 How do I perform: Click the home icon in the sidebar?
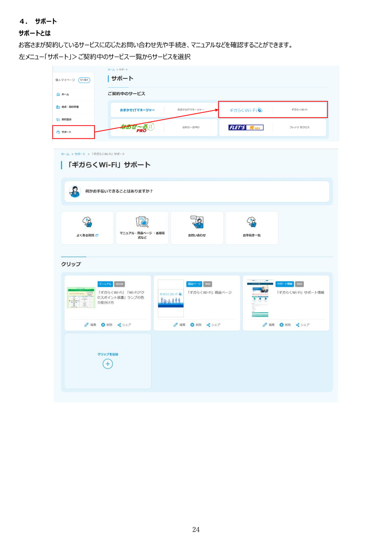58,94
